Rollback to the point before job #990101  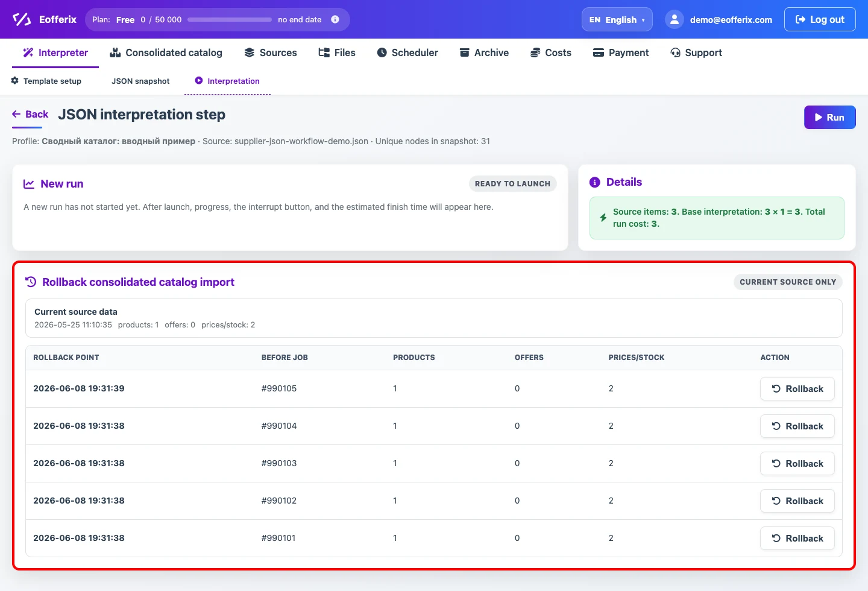click(x=797, y=539)
